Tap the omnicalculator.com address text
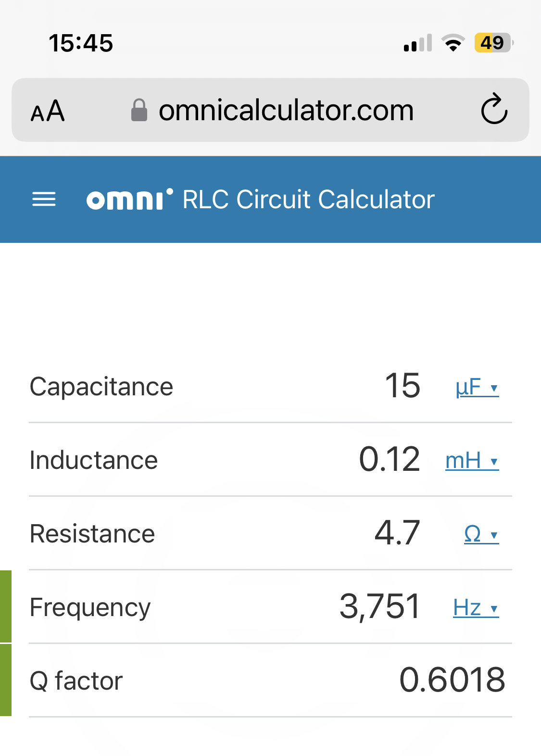 286,110
